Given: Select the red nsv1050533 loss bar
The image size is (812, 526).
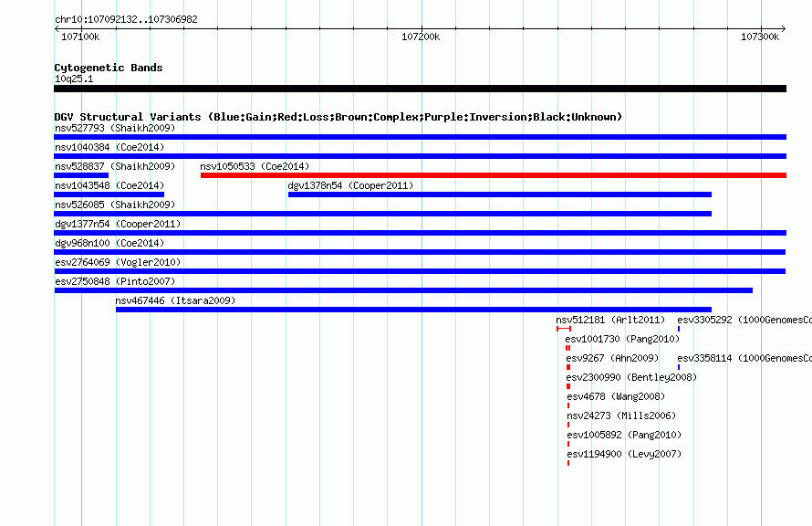Looking at the screenshot, I should point(494,175).
